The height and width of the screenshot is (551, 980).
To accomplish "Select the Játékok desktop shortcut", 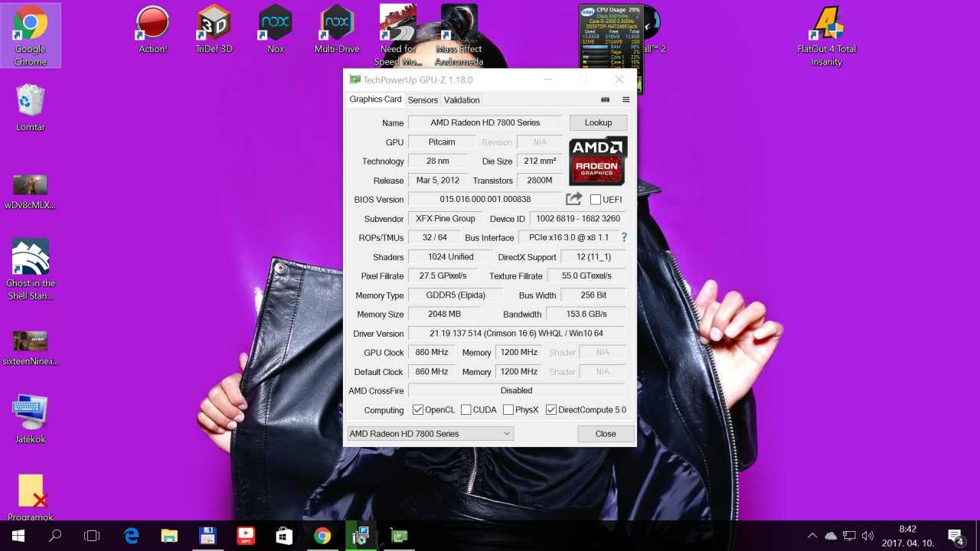I will point(31,419).
